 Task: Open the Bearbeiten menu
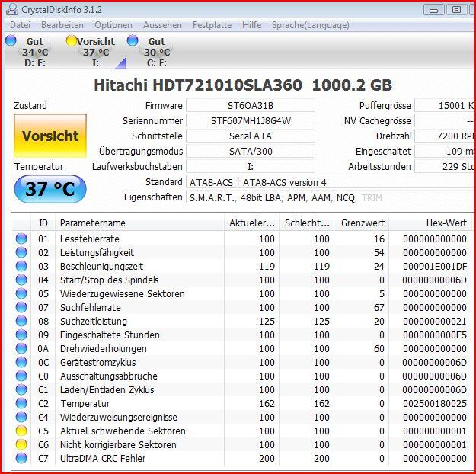(62, 25)
